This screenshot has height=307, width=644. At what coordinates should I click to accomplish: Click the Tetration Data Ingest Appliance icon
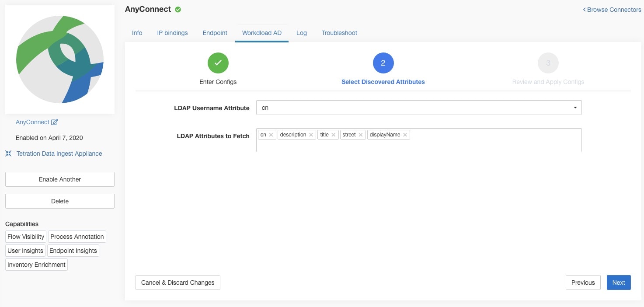8,153
